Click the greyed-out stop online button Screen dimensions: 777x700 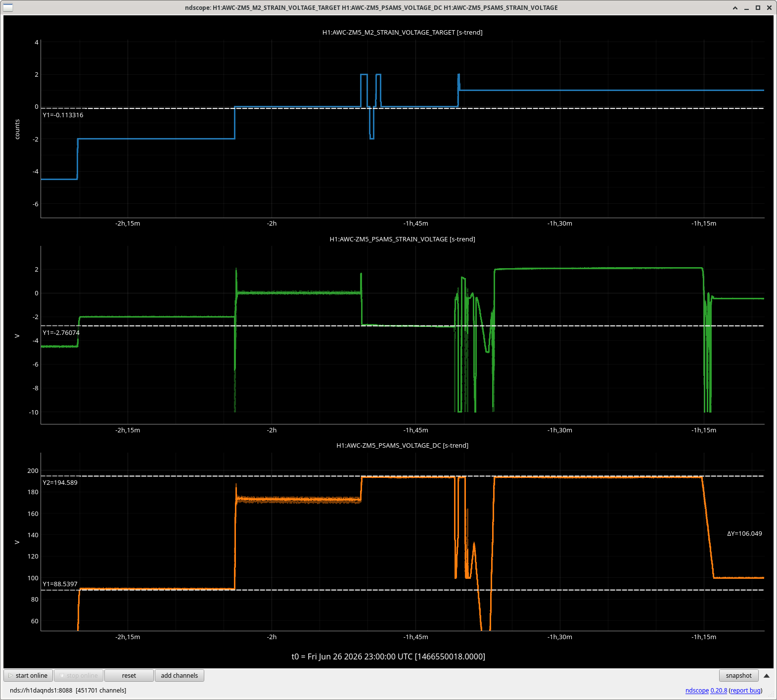[x=79, y=675]
